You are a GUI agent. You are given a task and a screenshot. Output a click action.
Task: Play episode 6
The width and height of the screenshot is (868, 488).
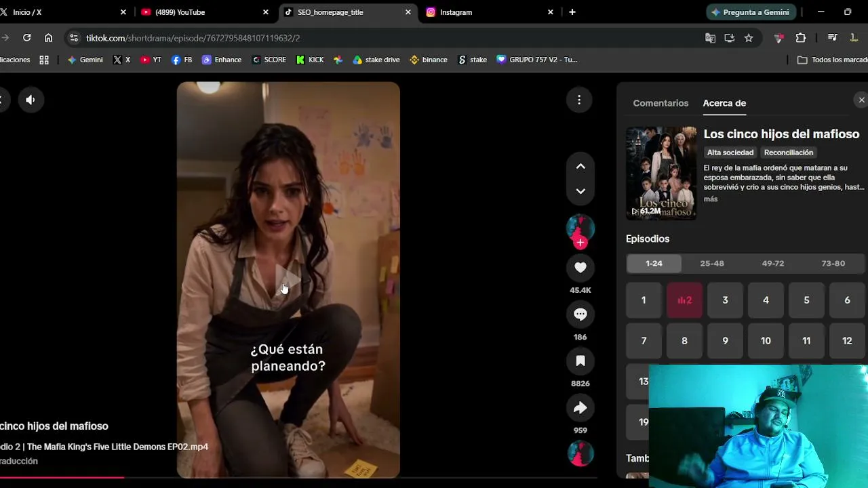click(847, 300)
